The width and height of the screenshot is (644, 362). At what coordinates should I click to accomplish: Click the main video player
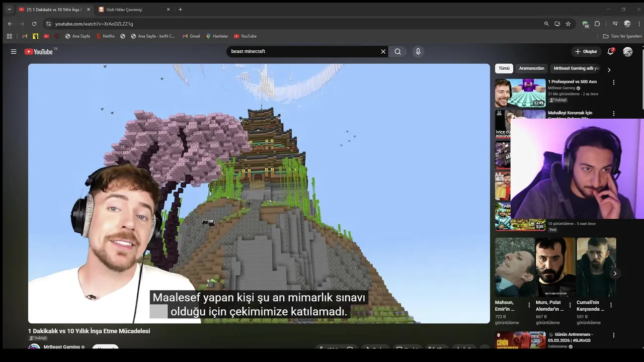[x=259, y=194]
